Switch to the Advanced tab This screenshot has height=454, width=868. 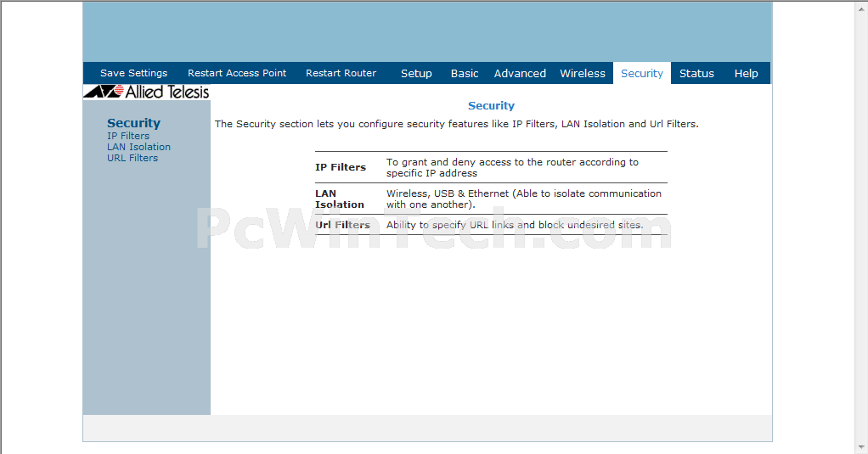click(x=520, y=74)
